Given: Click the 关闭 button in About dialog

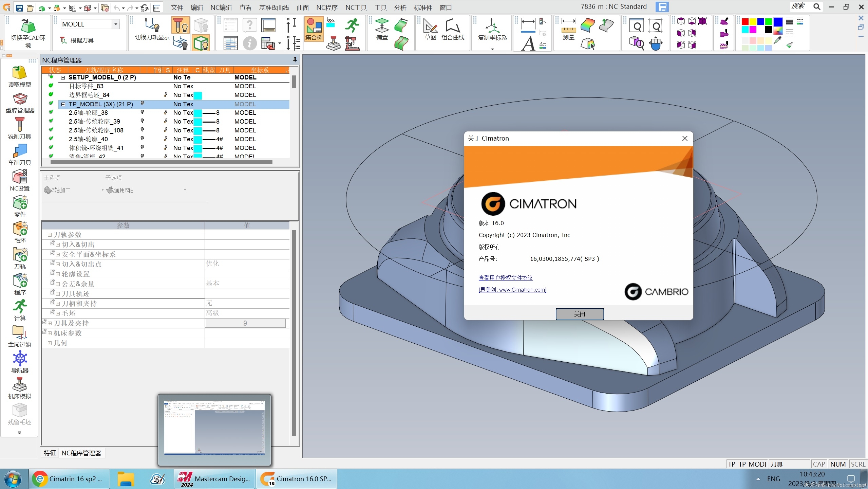Looking at the screenshot, I should pyautogui.click(x=579, y=314).
